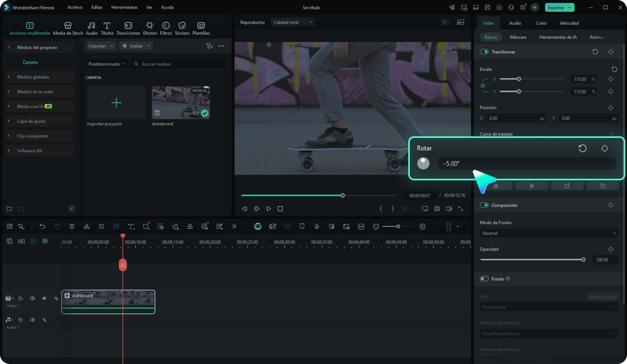
Task: Click zoom in plus on timeline
Action: coord(422,226)
